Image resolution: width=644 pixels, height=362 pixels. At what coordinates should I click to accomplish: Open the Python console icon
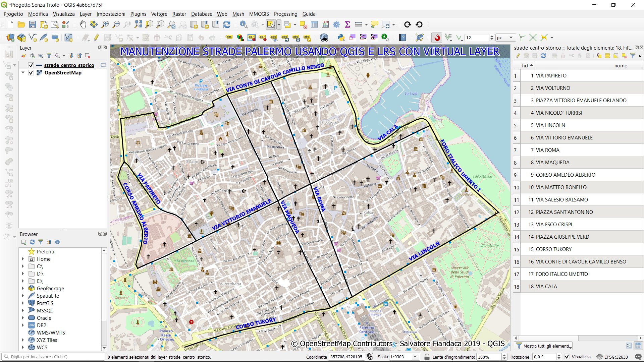pos(341,38)
